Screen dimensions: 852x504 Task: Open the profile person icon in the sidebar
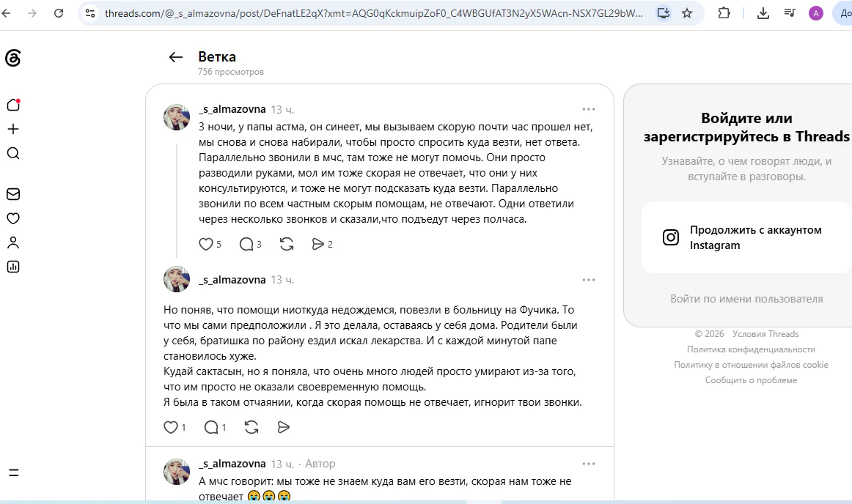(13, 242)
